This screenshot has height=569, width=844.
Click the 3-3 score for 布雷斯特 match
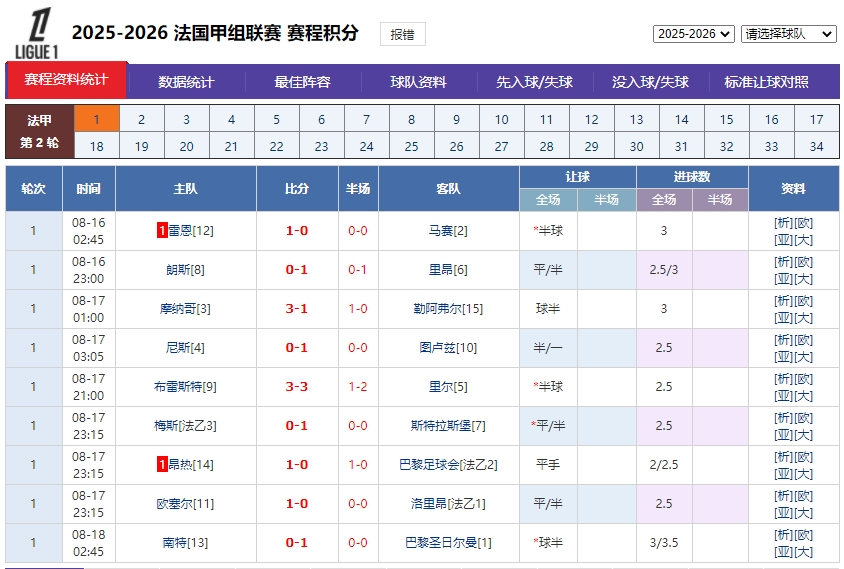[x=297, y=387]
